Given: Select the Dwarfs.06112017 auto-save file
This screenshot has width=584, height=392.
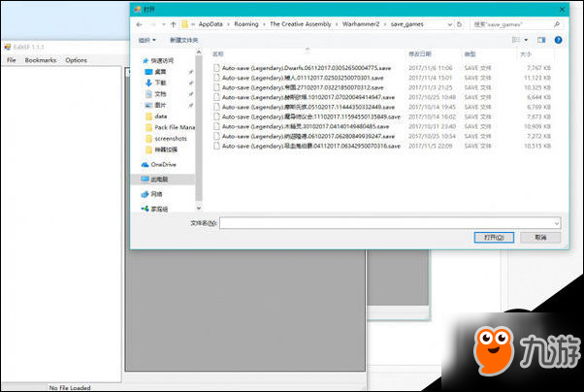Looking at the screenshot, I should tap(307, 68).
